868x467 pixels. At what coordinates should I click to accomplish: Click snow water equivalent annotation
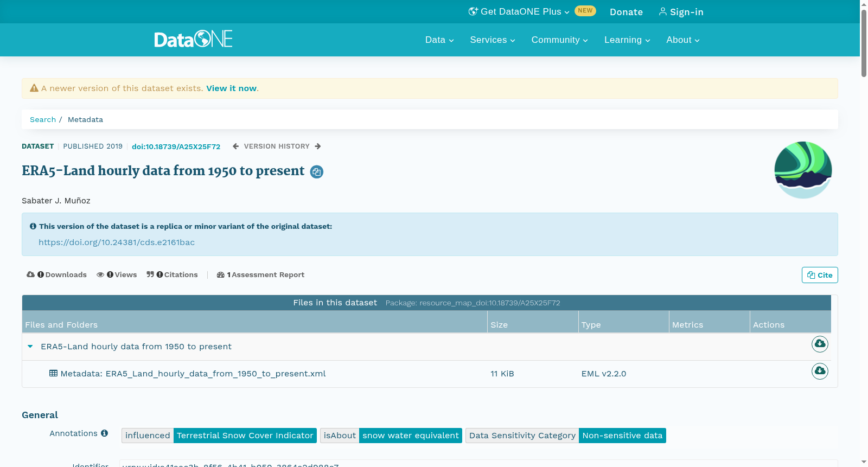(x=411, y=436)
